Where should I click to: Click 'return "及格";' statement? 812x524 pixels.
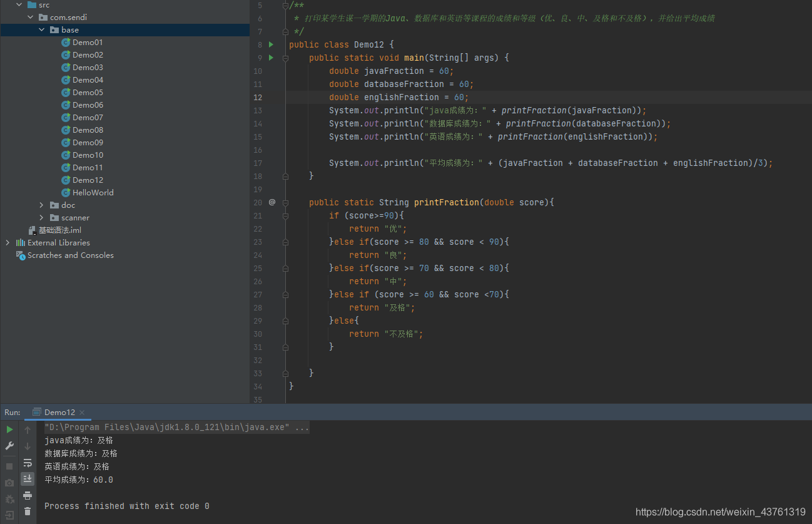click(382, 307)
